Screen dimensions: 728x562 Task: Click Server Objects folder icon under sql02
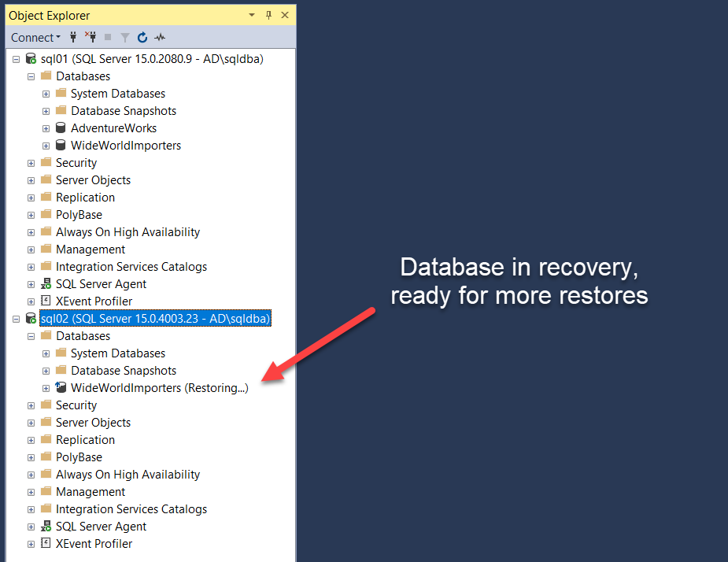(46, 422)
